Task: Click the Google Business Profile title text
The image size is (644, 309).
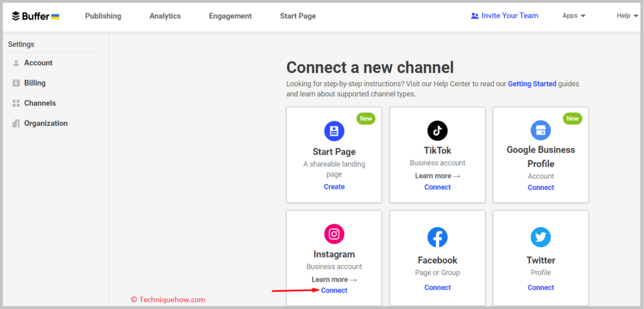Action: (x=540, y=157)
